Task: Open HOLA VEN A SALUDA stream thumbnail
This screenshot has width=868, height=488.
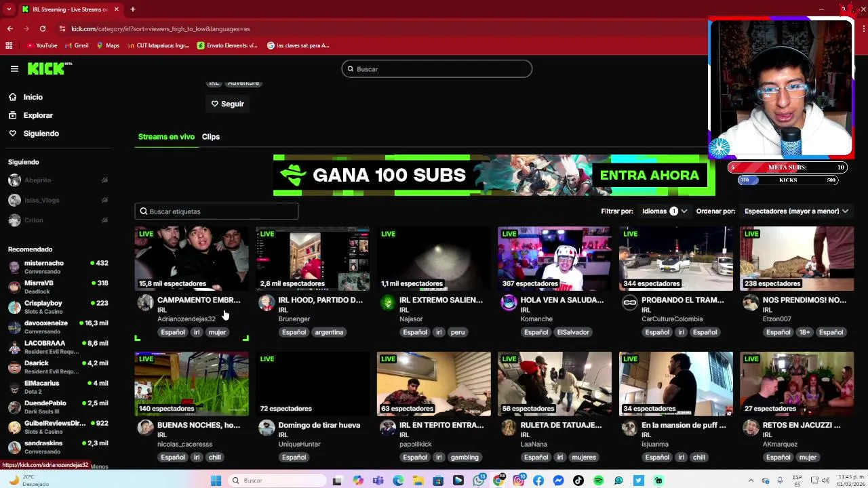Action: (555, 258)
